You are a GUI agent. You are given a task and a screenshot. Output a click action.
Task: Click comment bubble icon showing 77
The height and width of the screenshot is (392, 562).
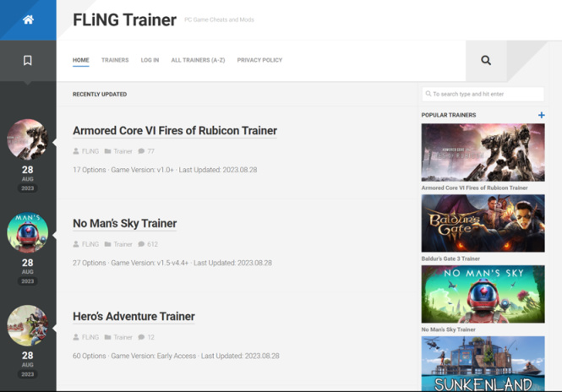pos(141,151)
